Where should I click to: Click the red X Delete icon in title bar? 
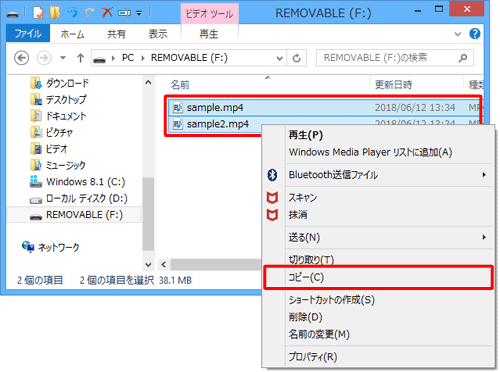[x=107, y=13]
